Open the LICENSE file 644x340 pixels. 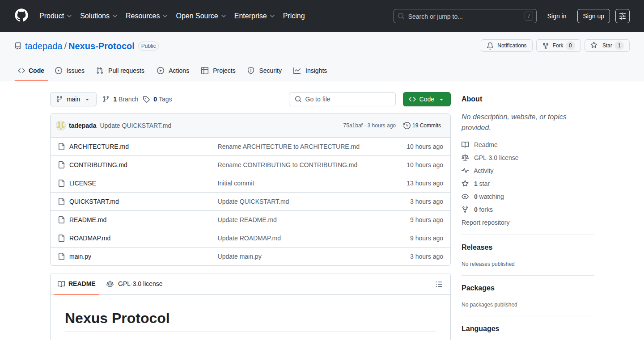click(83, 183)
